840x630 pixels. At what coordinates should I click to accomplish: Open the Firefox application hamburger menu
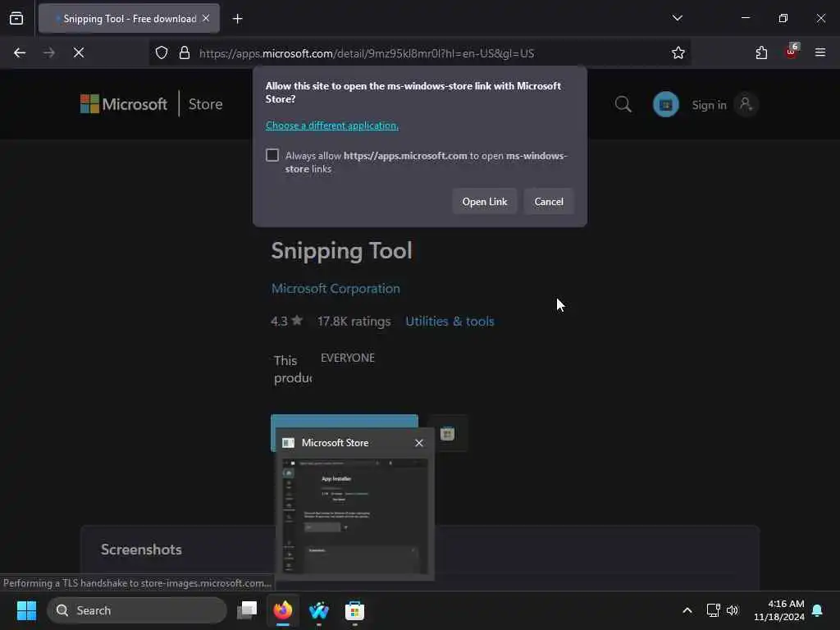click(820, 52)
